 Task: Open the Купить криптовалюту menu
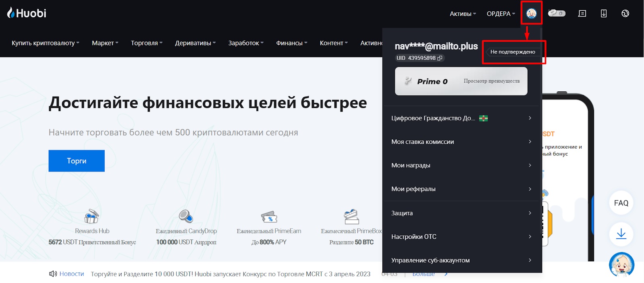click(x=45, y=43)
